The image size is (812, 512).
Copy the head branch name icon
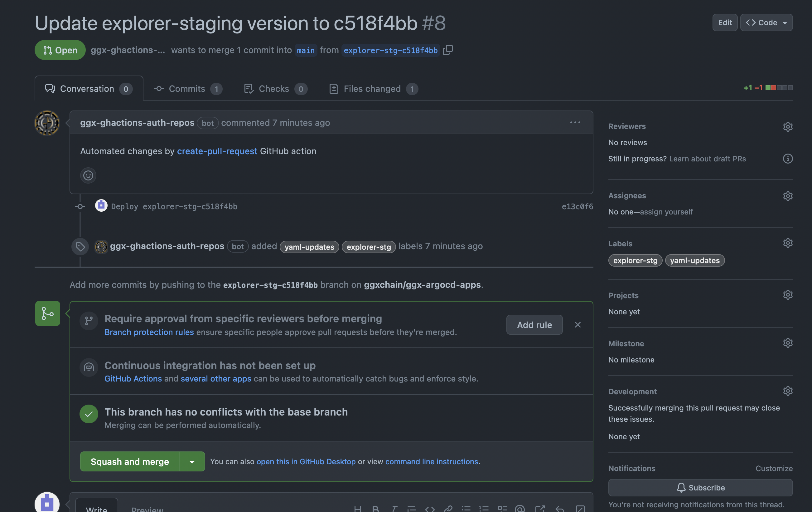(447, 50)
